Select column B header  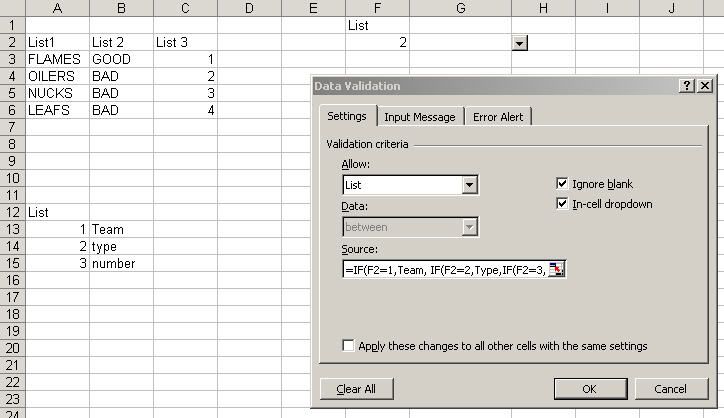click(121, 9)
